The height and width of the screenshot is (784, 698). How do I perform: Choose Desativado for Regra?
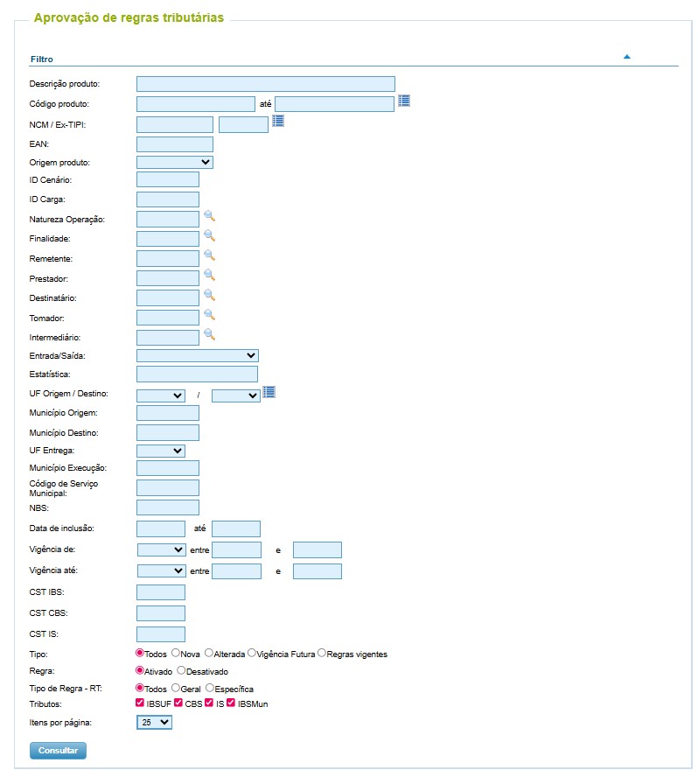[x=181, y=670]
